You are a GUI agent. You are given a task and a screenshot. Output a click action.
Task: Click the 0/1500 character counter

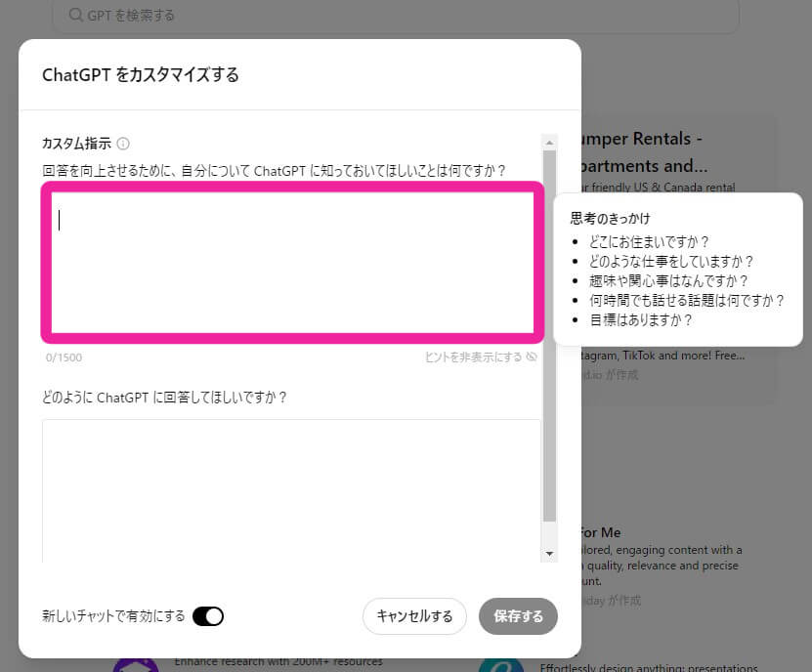click(64, 357)
